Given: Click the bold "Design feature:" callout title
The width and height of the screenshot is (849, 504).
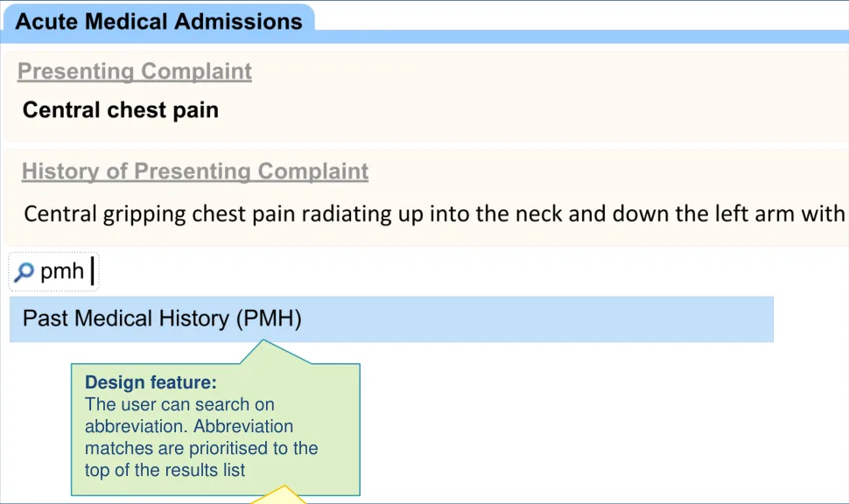Looking at the screenshot, I should click(151, 382).
